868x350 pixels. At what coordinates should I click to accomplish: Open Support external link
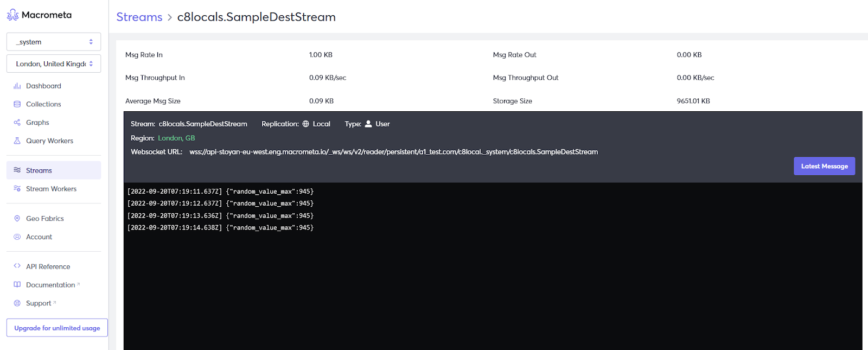[x=41, y=303]
